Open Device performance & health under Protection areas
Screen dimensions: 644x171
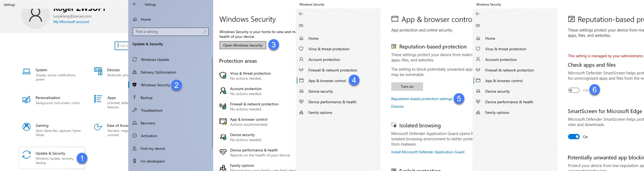click(255, 152)
